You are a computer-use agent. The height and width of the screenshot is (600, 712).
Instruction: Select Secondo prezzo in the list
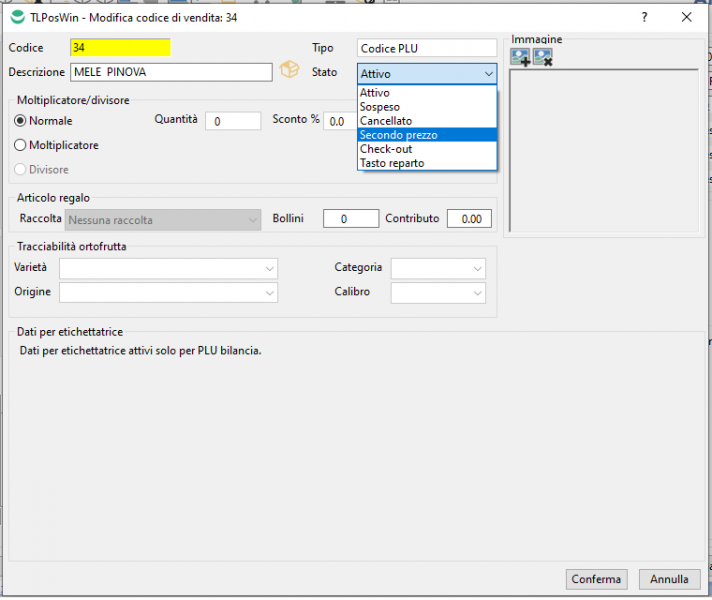(x=398, y=135)
